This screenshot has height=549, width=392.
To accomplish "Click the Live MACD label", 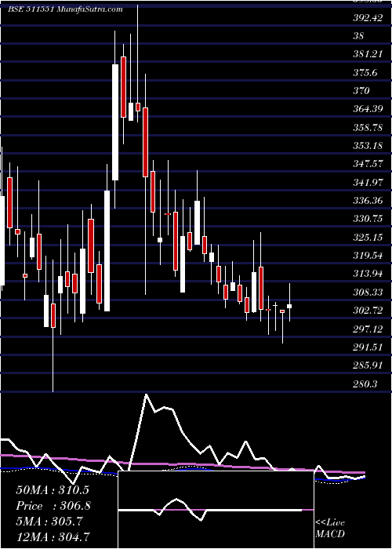I will (330, 528).
